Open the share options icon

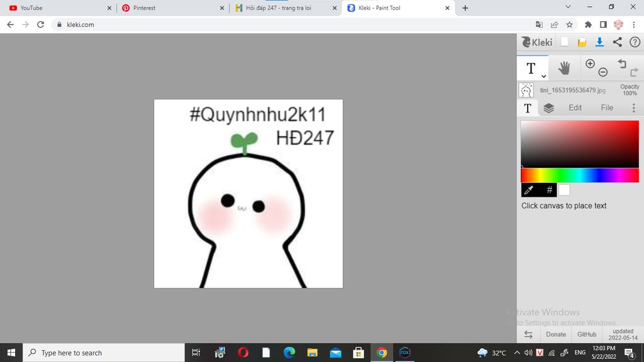617,42
